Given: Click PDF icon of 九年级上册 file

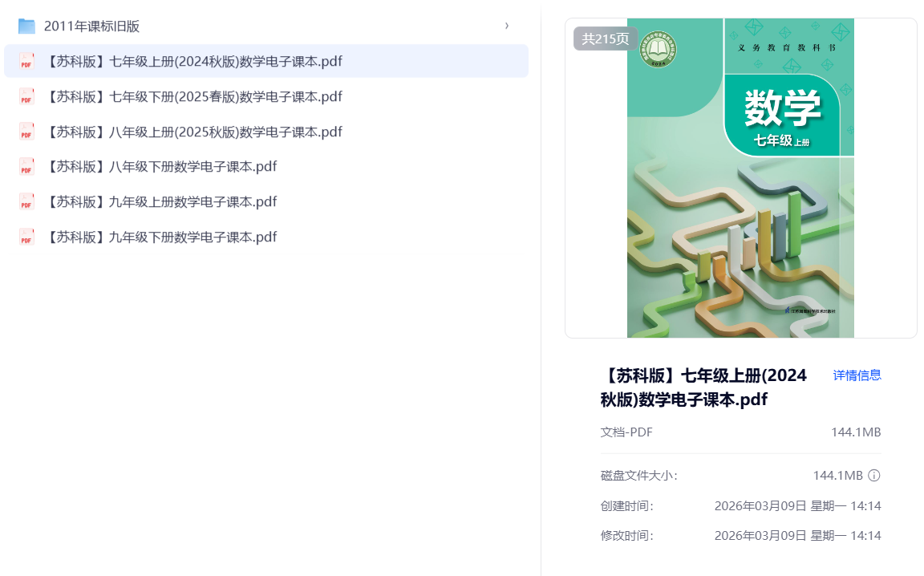Looking at the screenshot, I should coord(26,202).
